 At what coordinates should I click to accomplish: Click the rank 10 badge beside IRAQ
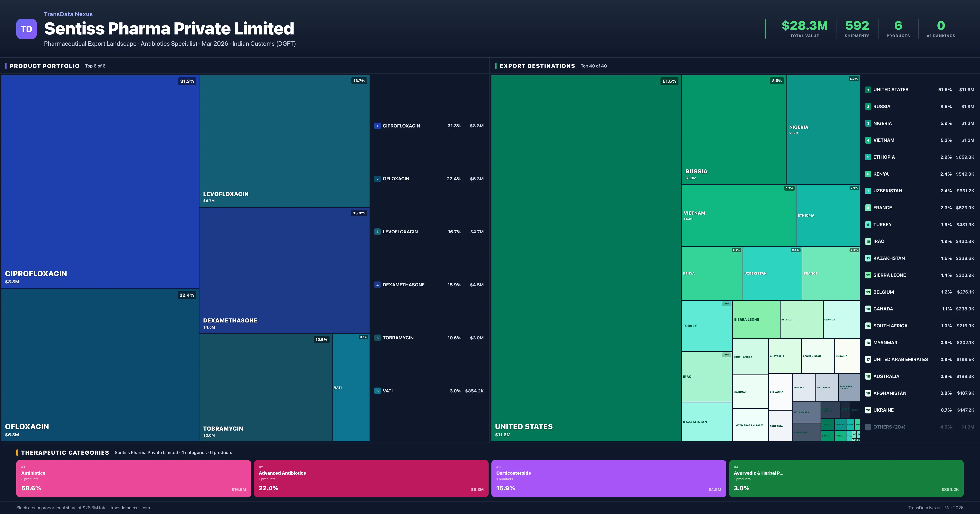(868, 241)
